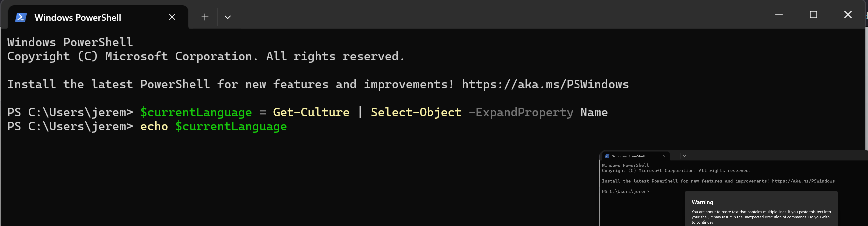The image size is (868, 226).
Task: Open the aka.ms/PSWindows link in main terminal
Action: 545,84
